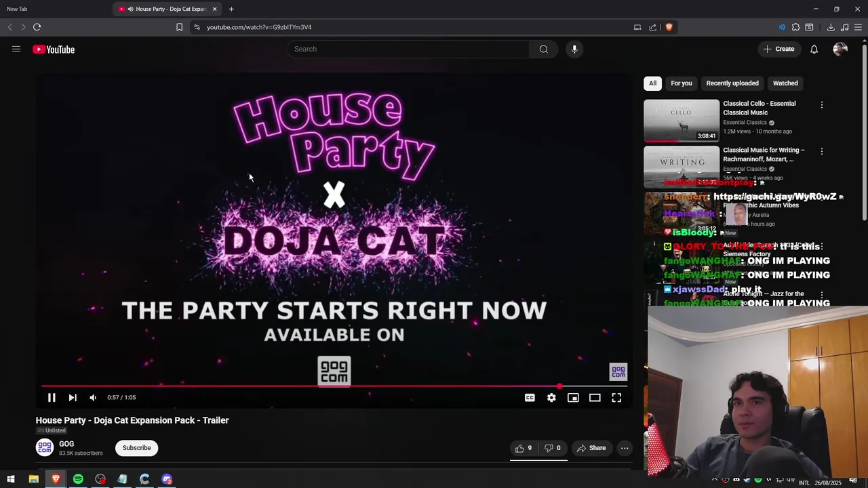Open browser downloads panel

pos(831,27)
